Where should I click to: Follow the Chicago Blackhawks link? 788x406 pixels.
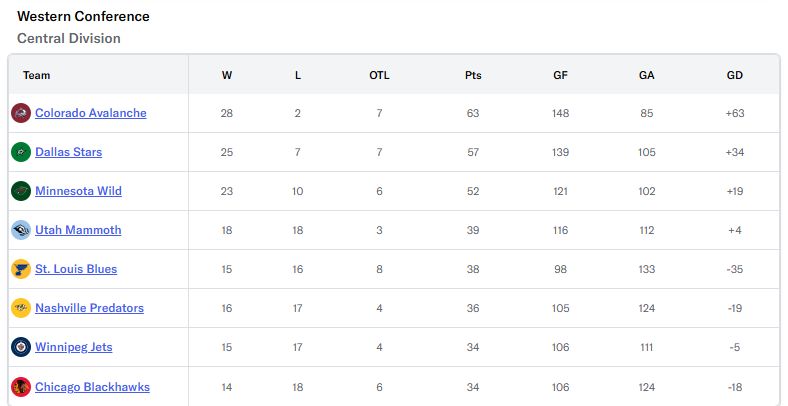[x=92, y=386]
